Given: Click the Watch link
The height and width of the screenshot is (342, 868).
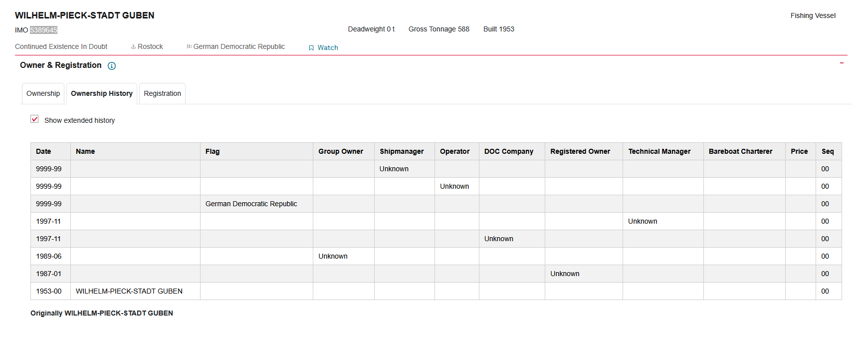Looking at the screenshot, I should 328,48.
